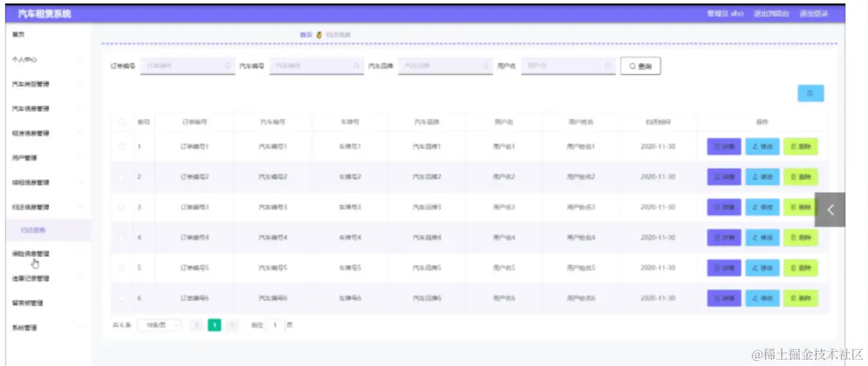Click the page jump number field
Image resolution: width=868 pixels, height=366 pixels.
click(x=275, y=325)
